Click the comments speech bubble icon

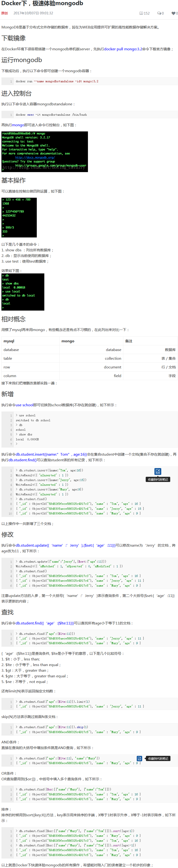click(159, 13)
